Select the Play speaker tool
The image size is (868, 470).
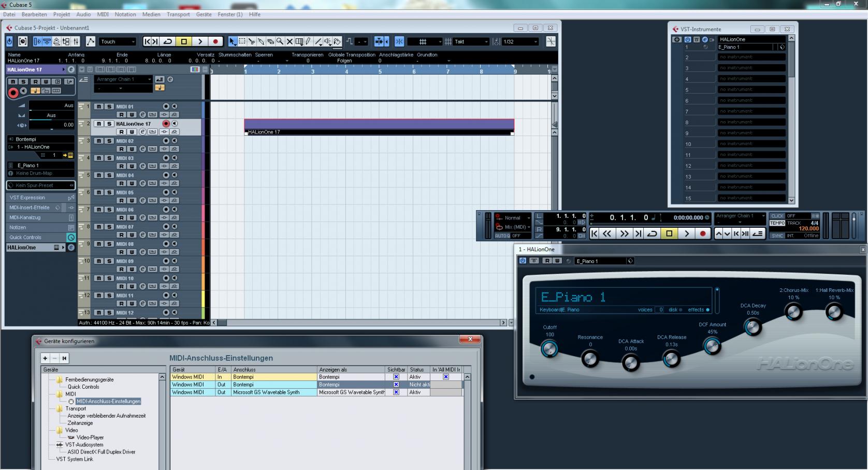[x=328, y=41]
